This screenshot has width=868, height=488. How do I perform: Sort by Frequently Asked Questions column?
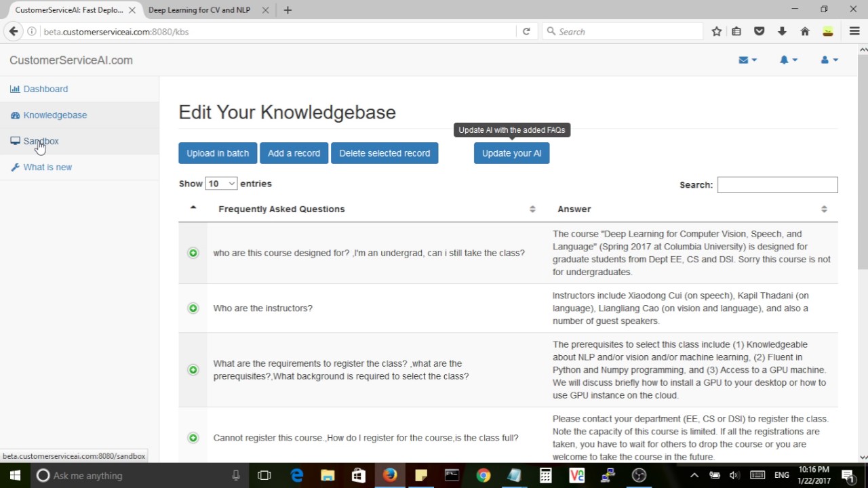point(376,209)
